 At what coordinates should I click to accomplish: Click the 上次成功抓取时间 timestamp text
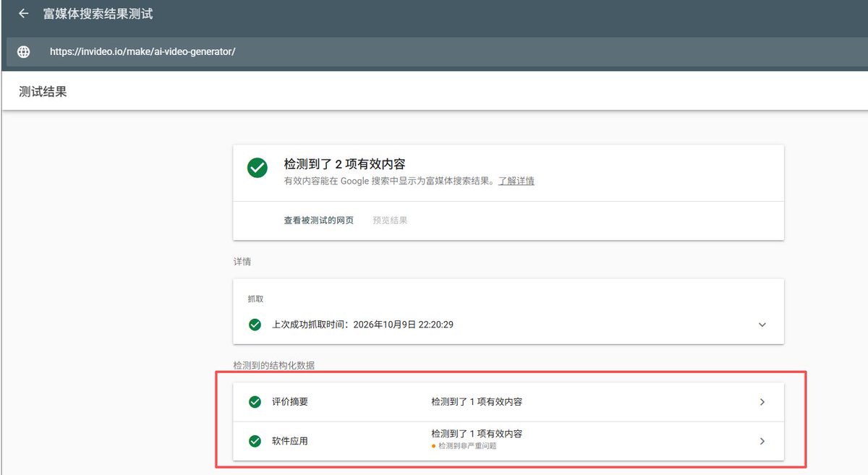click(362, 325)
